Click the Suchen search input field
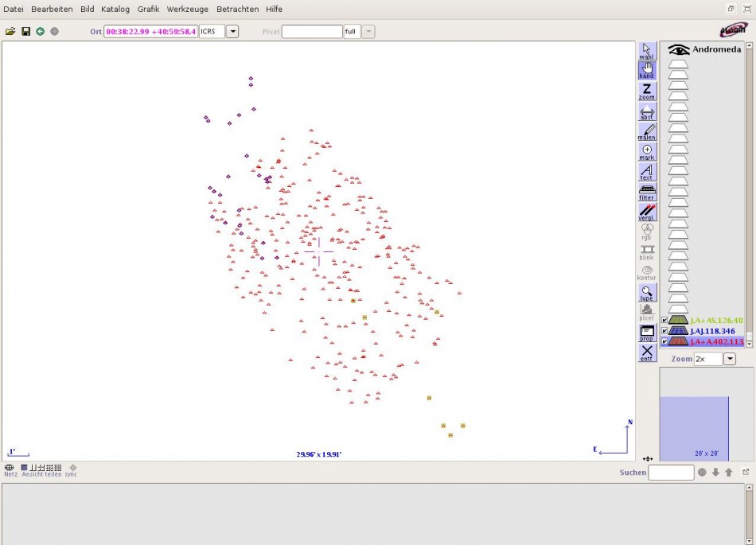This screenshot has width=756, height=545. pos(671,473)
